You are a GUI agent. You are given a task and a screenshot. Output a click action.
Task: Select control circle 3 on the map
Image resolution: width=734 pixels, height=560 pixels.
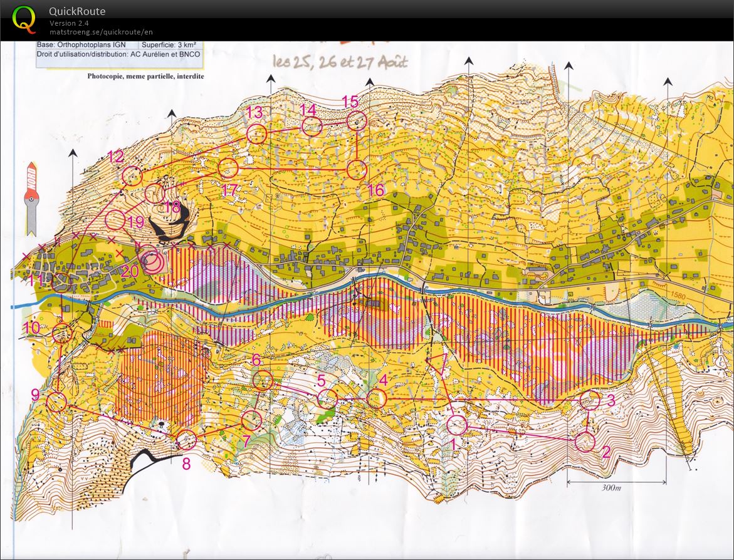pos(590,400)
